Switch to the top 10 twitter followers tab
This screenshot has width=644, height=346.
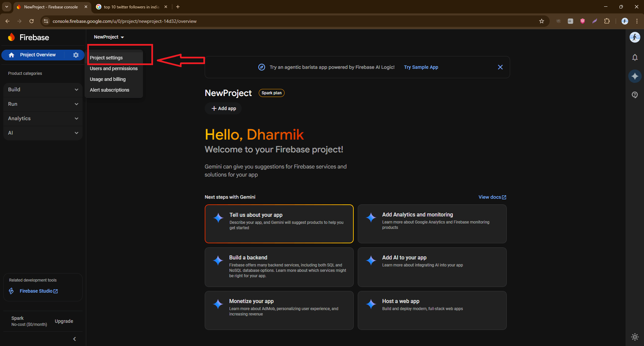[131, 7]
